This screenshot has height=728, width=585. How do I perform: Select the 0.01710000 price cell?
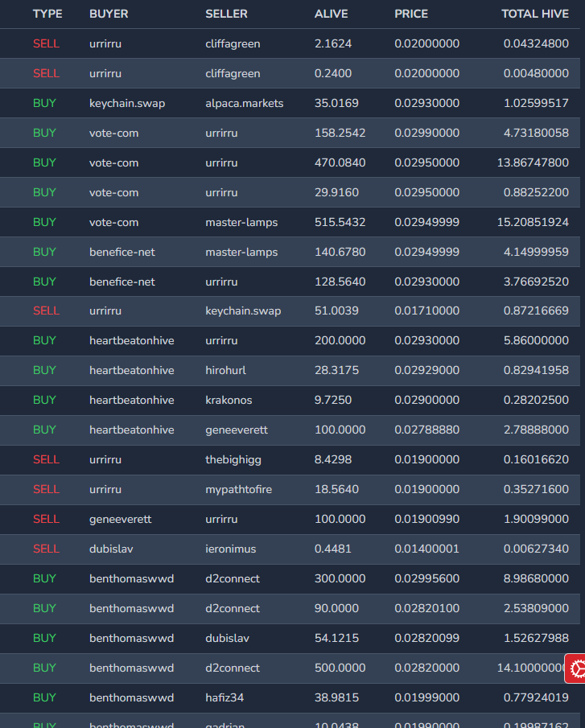426,311
